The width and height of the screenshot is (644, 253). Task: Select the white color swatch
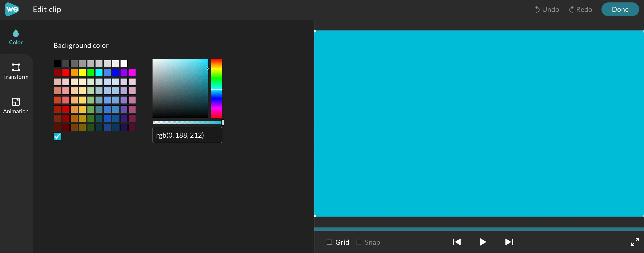(x=124, y=63)
